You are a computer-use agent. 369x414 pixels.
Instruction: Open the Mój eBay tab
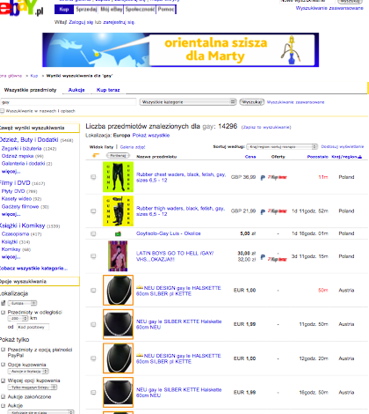point(111,9)
